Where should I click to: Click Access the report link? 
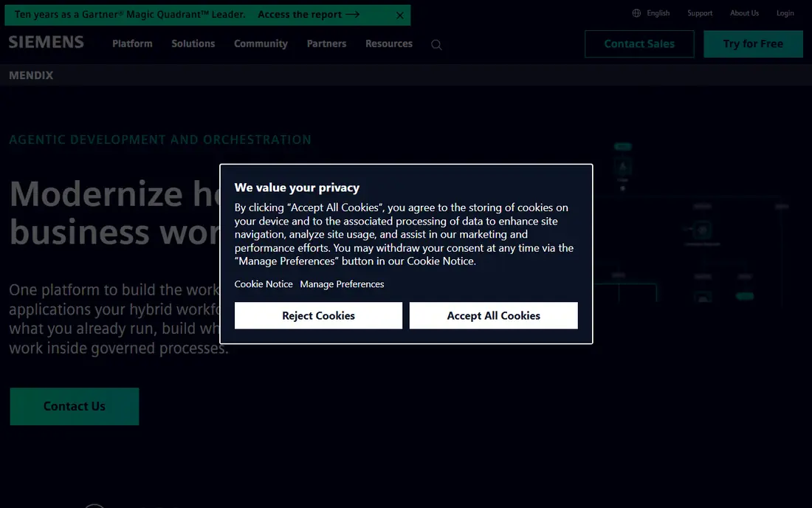tap(309, 15)
